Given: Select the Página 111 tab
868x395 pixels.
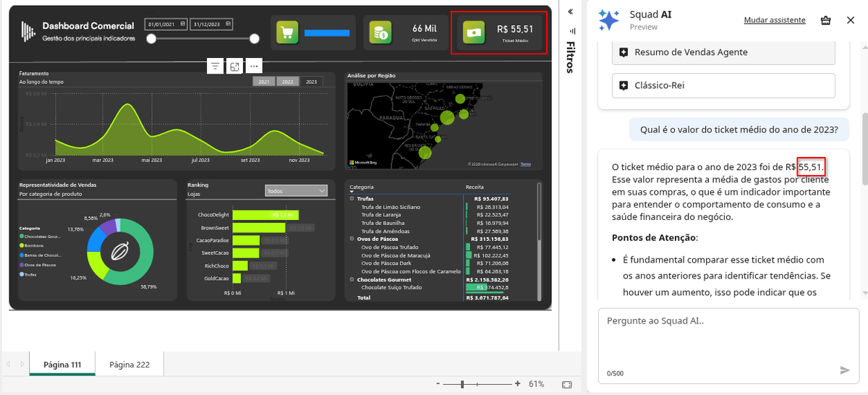Looking at the screenshot, I should [62, 365].
